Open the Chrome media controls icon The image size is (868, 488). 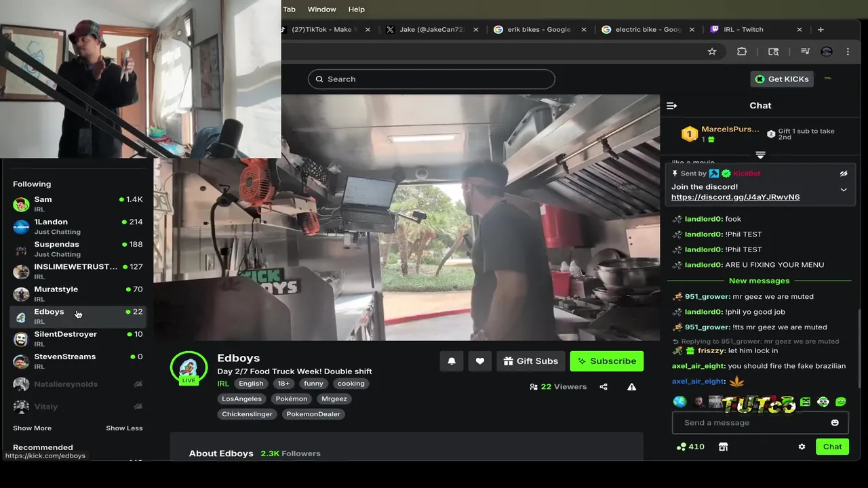805,52
